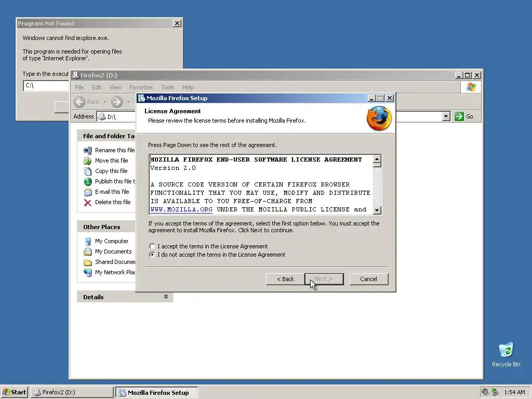Open the Help menu in Explorer
This screenshot has height=399, width=532.
tap(188, 87)
